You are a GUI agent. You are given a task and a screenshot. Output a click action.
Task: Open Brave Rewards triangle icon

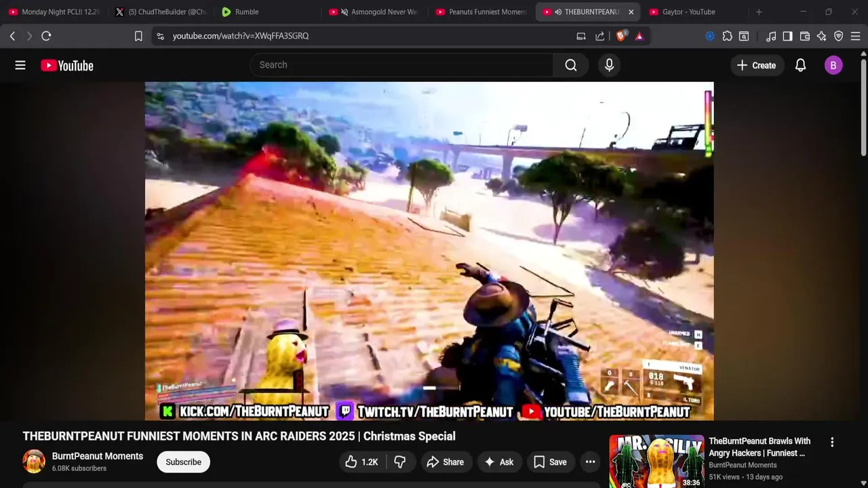639,36
